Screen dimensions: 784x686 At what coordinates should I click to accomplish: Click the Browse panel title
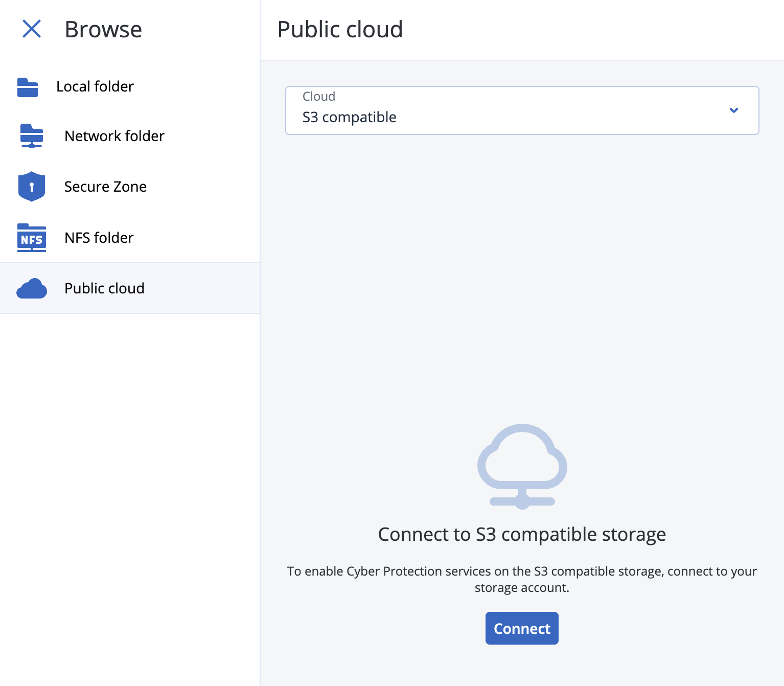click(103, 29)
